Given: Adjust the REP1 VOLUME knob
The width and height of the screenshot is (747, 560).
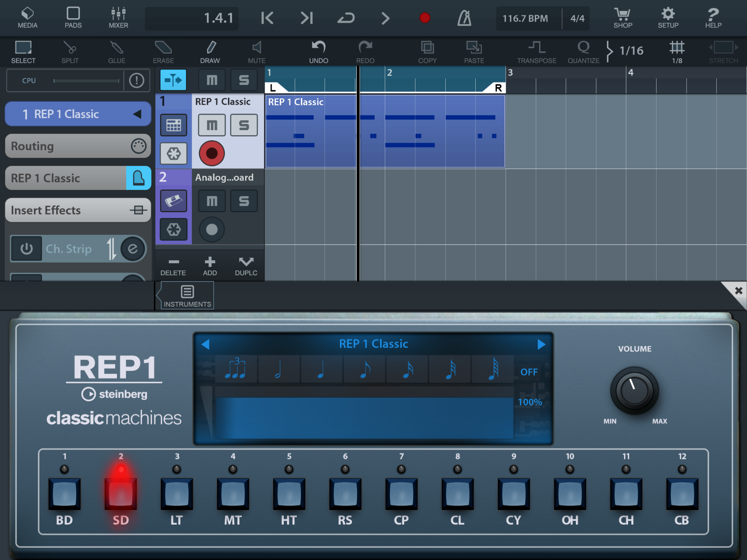Looking at the screenshot, I should pyautogui.click(x=634, y=390).
